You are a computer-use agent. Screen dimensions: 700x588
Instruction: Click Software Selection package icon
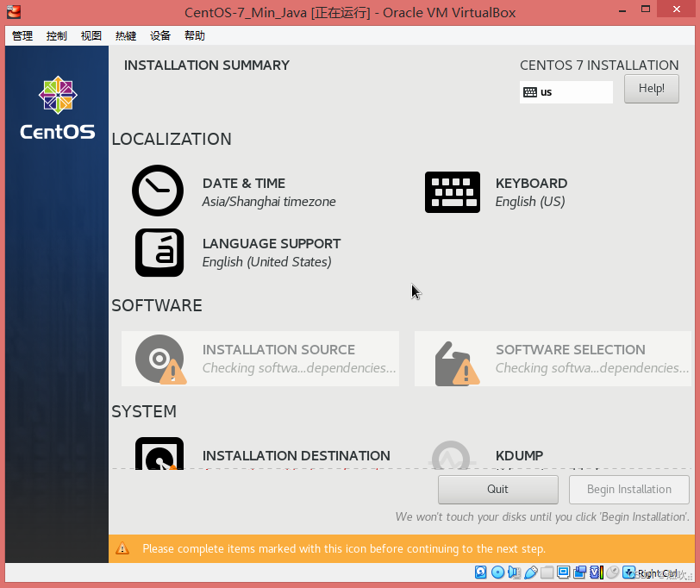(x=456, y=364)
